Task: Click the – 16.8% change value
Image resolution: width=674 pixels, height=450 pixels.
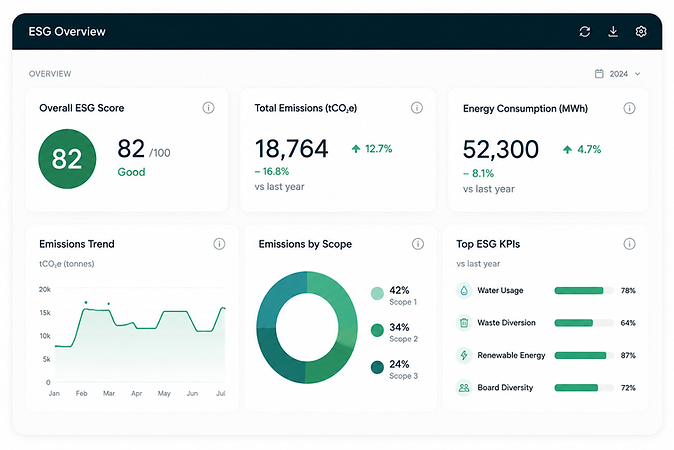Action: coord(272,171)
